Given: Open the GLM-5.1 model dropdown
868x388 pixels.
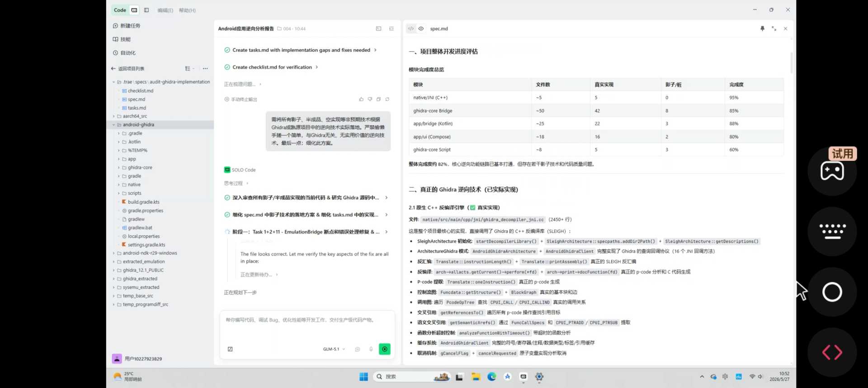Looking at the screenshot, I should click(334, 349).
